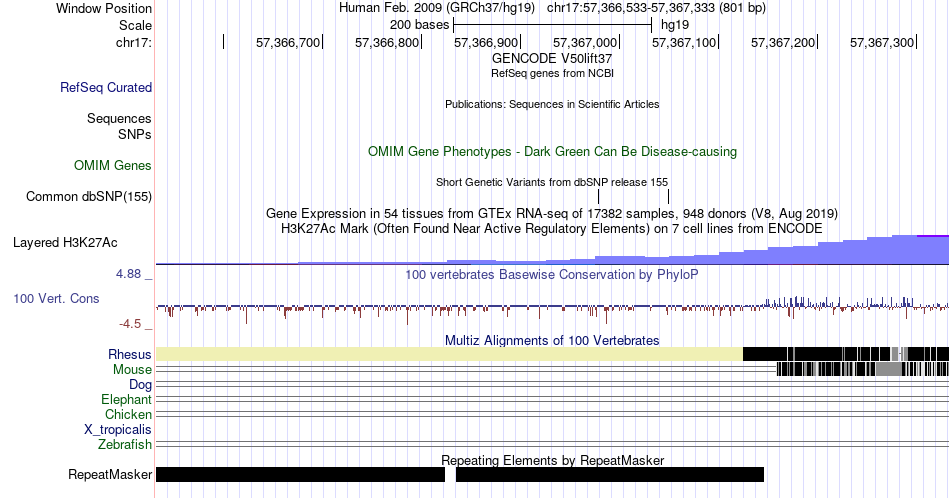Click the Sequences track label
Image resolution: width=950 pixels, height=498 pixels.
click(x=119, y=118)
